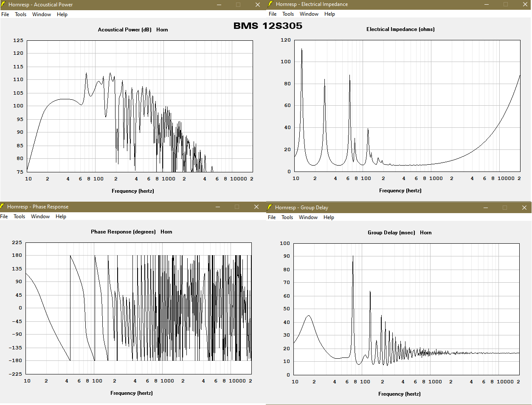Minimize the Acoustical Power window
The width and height of the screenshot is (532, 405).
pyautogui.click(x=219, y=5)
